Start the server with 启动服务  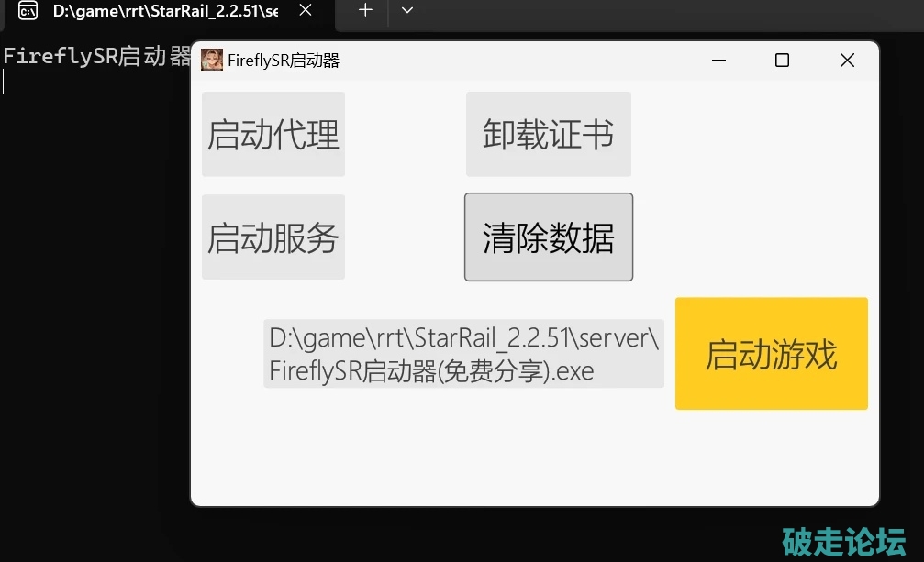click(x=273, y=237)
